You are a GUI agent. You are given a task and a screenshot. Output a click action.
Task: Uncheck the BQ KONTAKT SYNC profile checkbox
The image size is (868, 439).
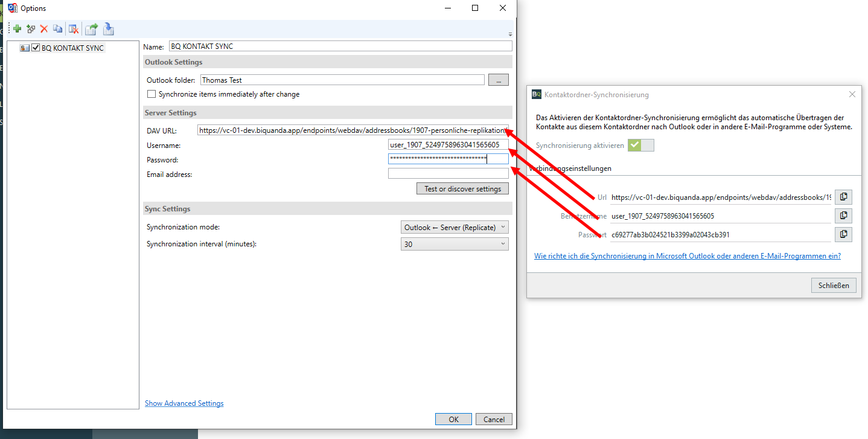pyautogui.click(x=36, y=48)
